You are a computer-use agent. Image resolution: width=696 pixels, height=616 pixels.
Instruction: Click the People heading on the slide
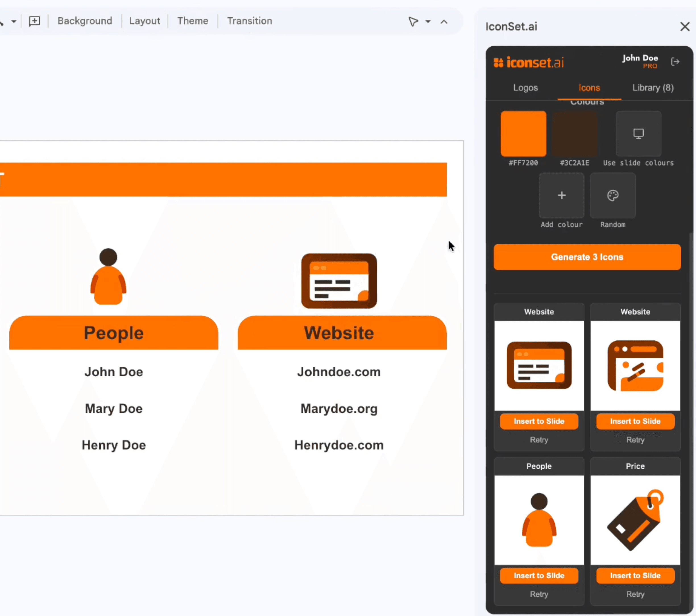click(x=114, y=333)
